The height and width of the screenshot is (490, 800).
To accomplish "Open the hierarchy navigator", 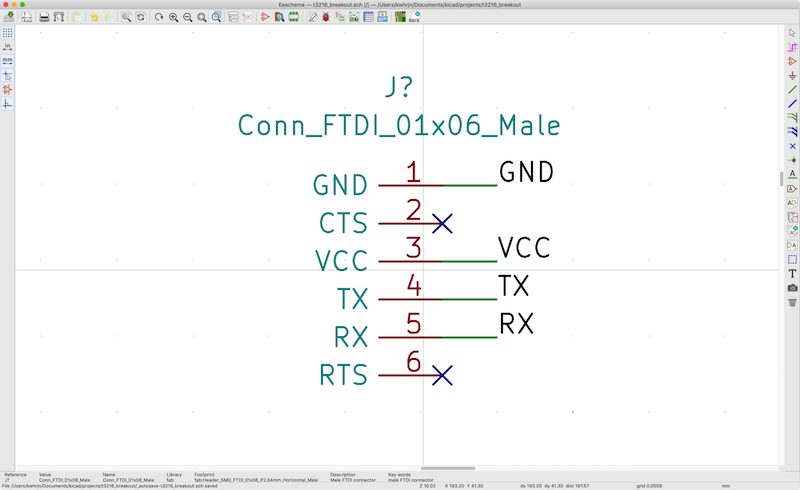I will point(233,17).
